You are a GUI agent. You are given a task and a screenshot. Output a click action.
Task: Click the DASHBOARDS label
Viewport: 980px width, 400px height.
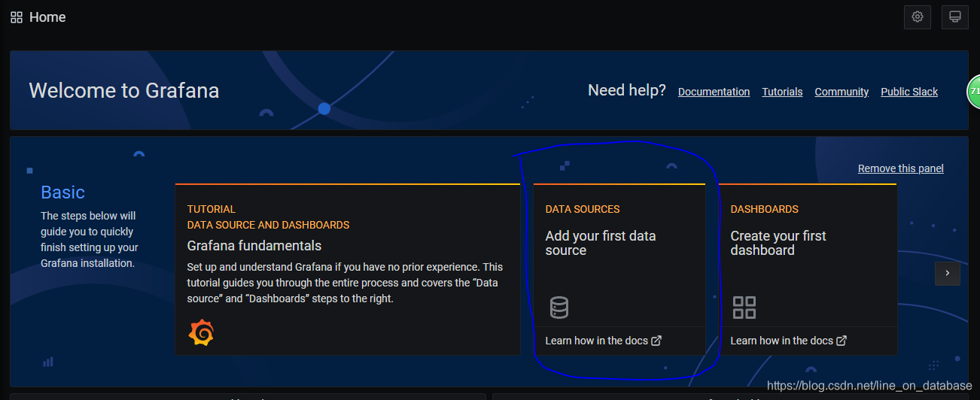[x=765, y=209]
